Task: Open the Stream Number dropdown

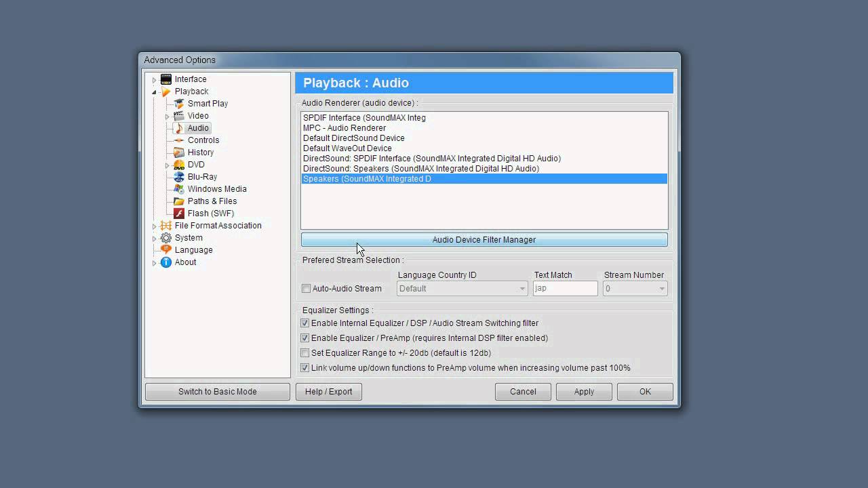Action: pos(635,289)
